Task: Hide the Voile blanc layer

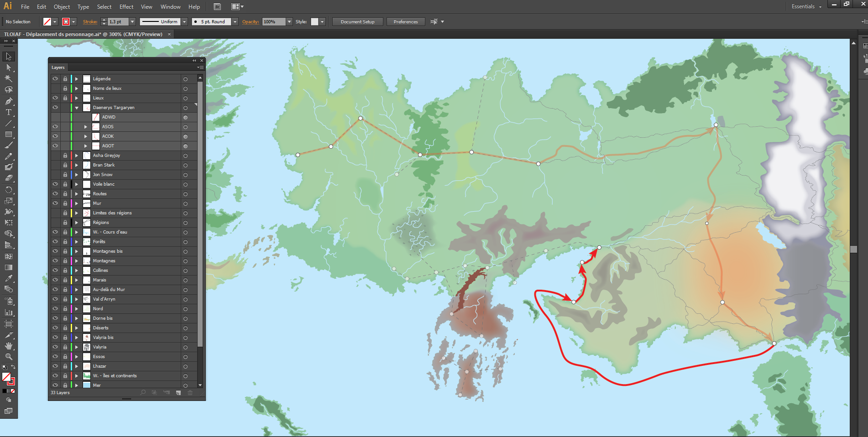Action: [x=55, y=184]
